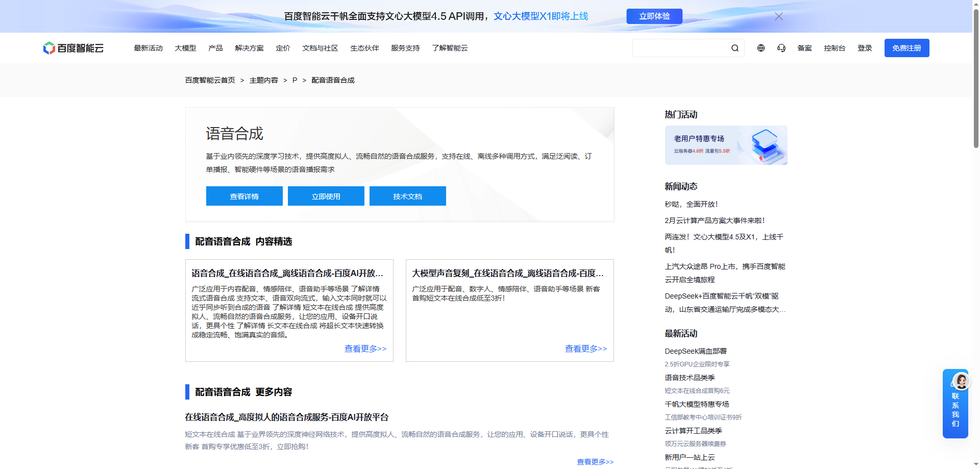This screenshot has height=469, width=980.
Task: Go to 百度智能云首页 breadcrumb
Action: coord(210,80)
